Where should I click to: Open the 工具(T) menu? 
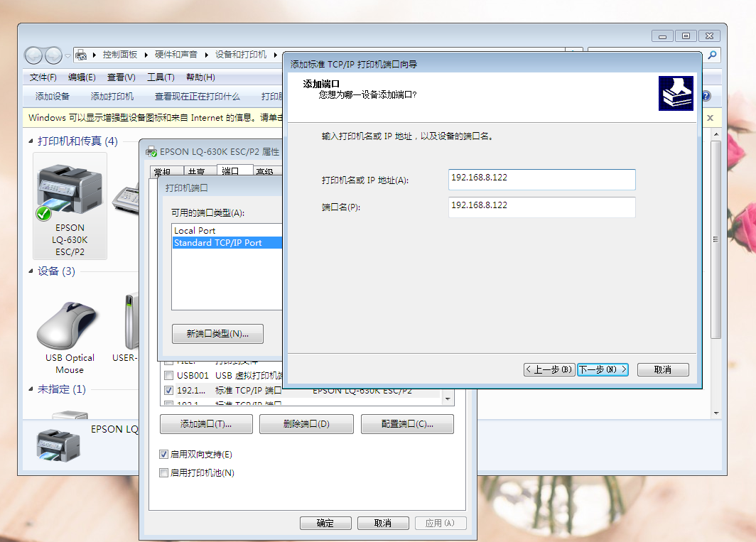[x=161, y=77]
